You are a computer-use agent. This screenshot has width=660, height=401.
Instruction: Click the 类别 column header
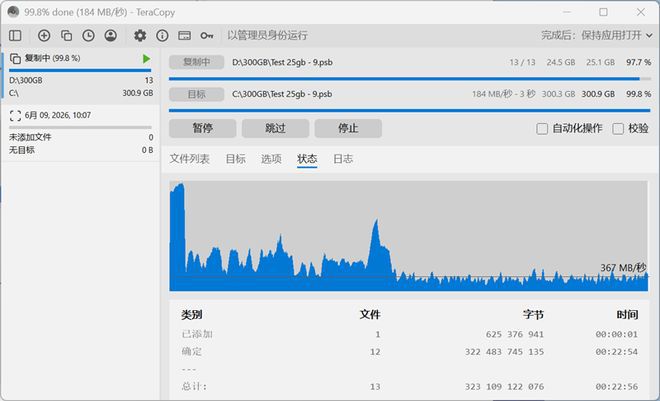pyautogui.click(x=192, y=314)
